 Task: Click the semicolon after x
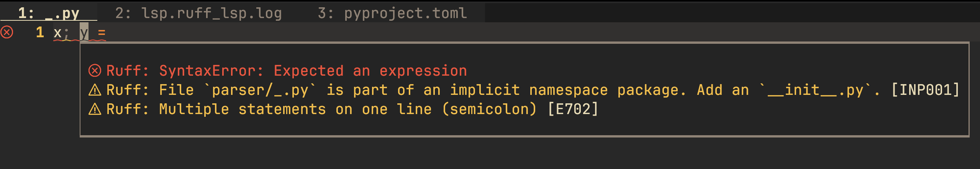66,34
